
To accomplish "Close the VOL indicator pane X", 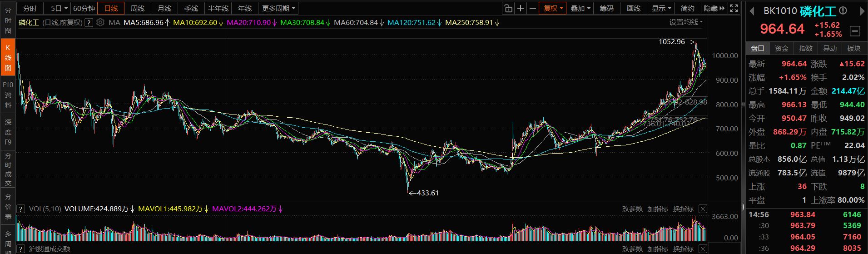I will [703, 209].
